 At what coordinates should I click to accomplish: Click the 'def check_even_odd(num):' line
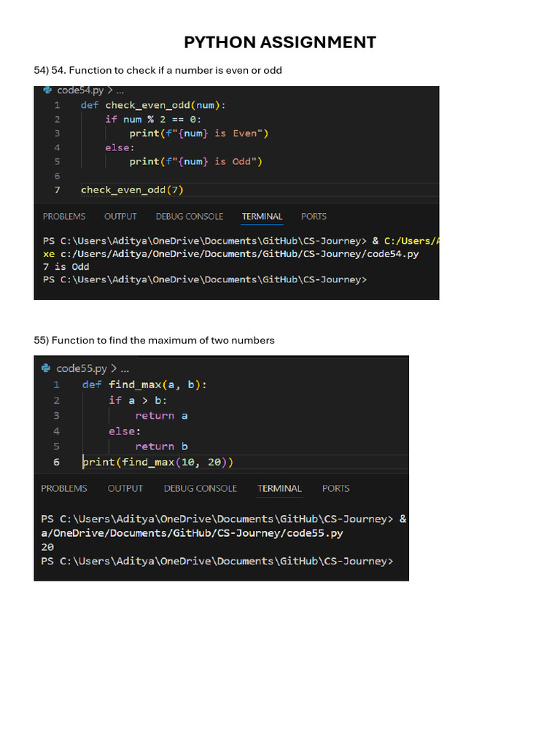(x=153, y=105)
